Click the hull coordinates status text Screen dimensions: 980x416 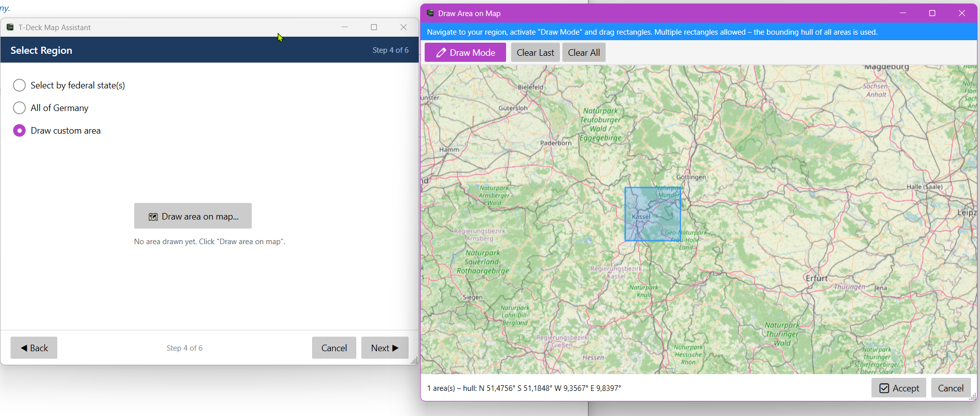524,388
